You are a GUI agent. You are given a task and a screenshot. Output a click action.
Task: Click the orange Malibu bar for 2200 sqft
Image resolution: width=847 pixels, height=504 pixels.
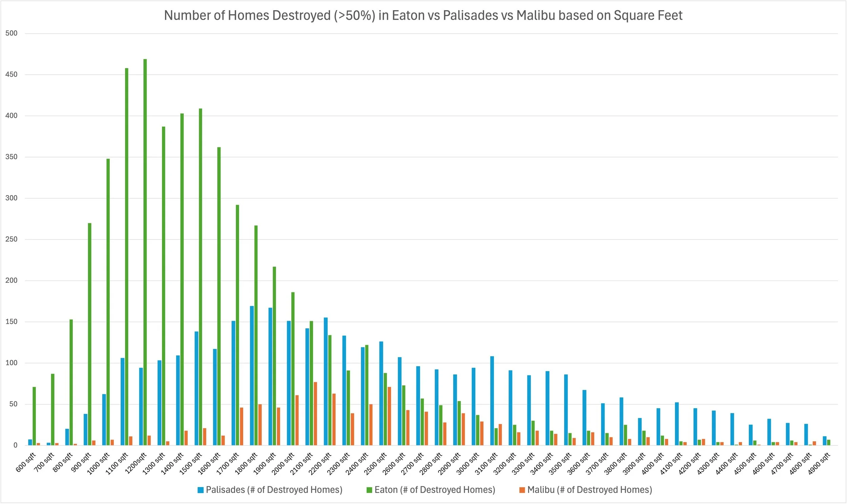334,419
